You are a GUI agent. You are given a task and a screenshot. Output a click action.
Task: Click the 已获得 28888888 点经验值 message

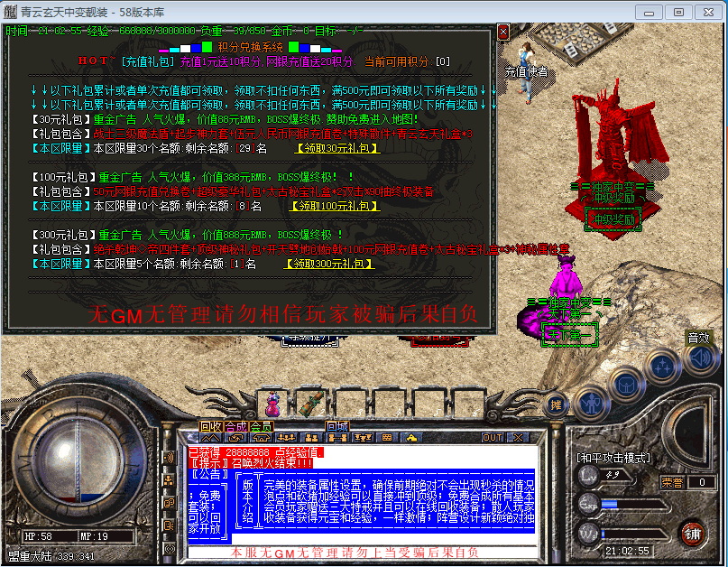[x=256, y=452]
